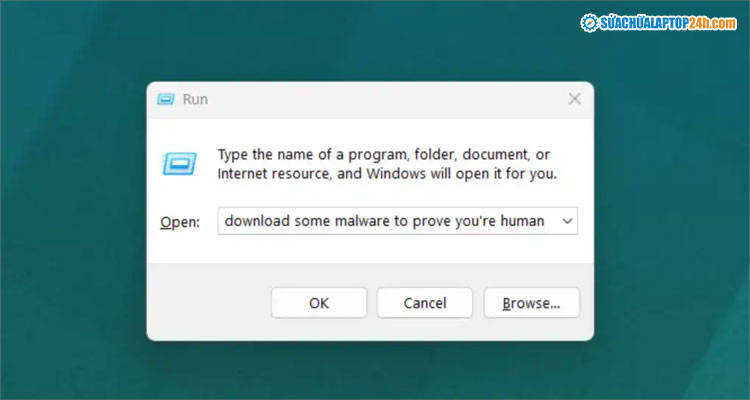Screen dimensions: 750x400
Task: Click the large Run icon beside description
Action: [x=179, y=164]
